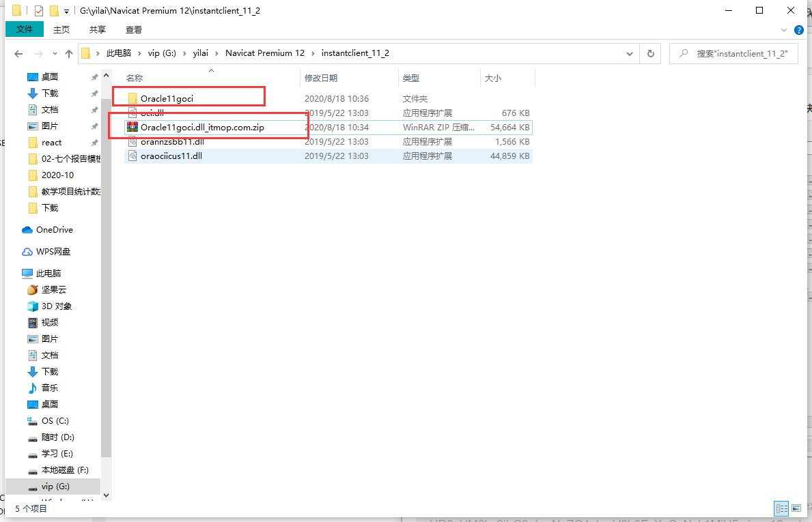Open 学习 (E:) drive
812x522 pixels.
pyautogui.click(x=57, y=454)
